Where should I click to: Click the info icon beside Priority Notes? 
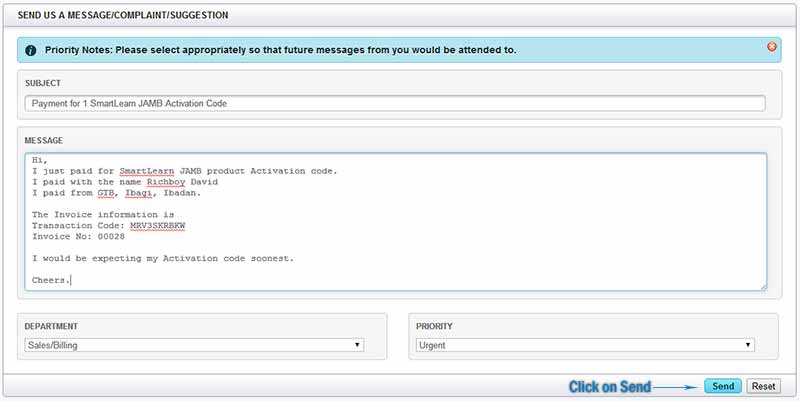click(31, 50)
